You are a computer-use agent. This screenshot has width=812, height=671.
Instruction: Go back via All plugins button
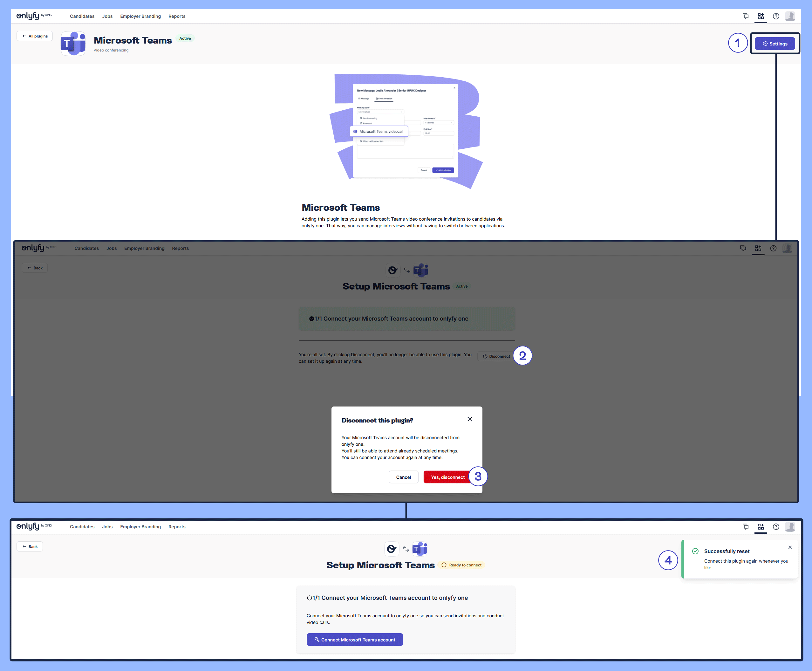click(35, 36)
